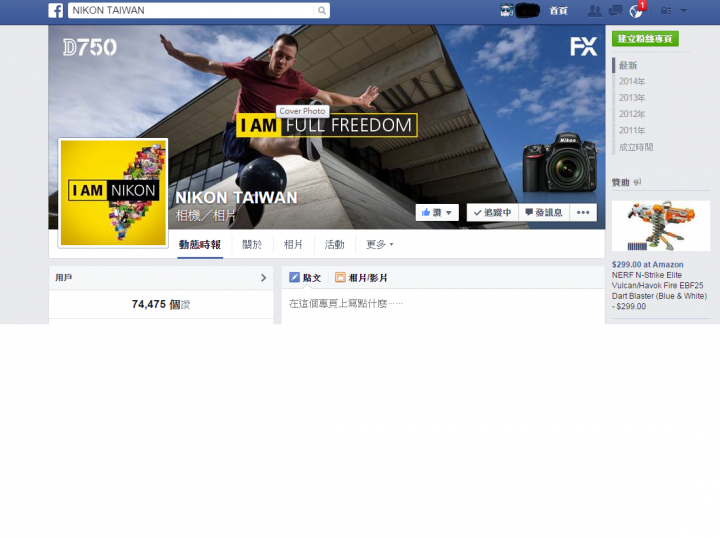
Task: Click the NIKON TAIWAN page name
Action: click(x=236, y=197)
